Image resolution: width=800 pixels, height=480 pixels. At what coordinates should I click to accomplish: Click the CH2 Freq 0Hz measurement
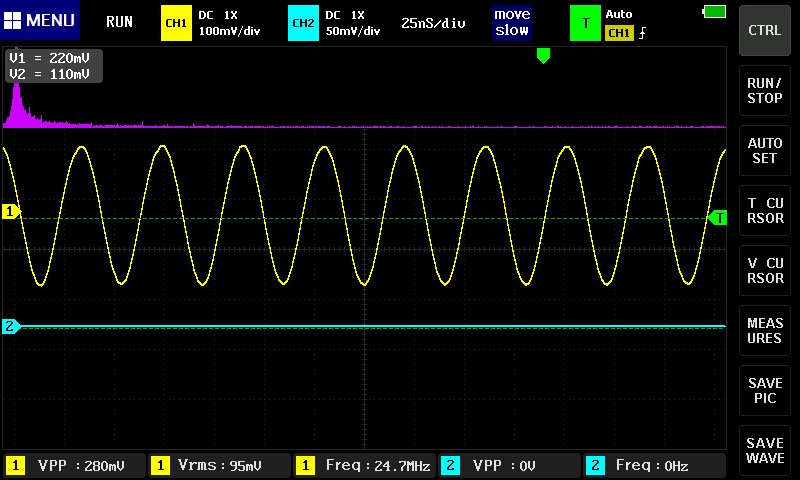[655, 465]
